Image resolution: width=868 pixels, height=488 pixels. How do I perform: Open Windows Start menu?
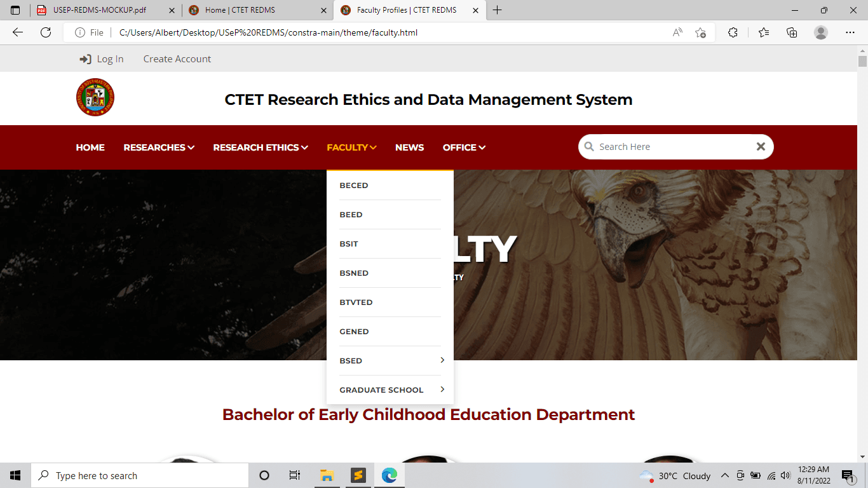pos(15,475)
